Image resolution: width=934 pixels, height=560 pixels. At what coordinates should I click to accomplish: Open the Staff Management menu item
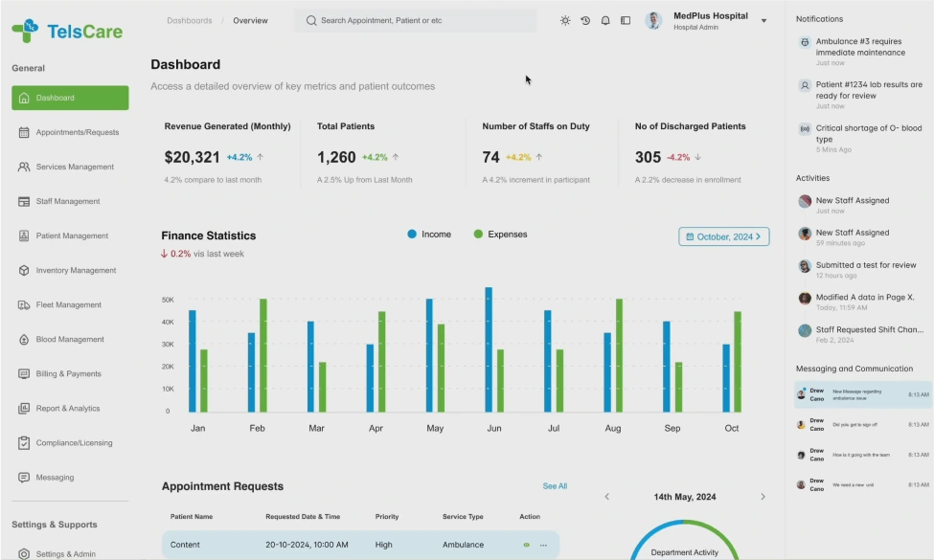pyautogui.click(x=68, y=201)
